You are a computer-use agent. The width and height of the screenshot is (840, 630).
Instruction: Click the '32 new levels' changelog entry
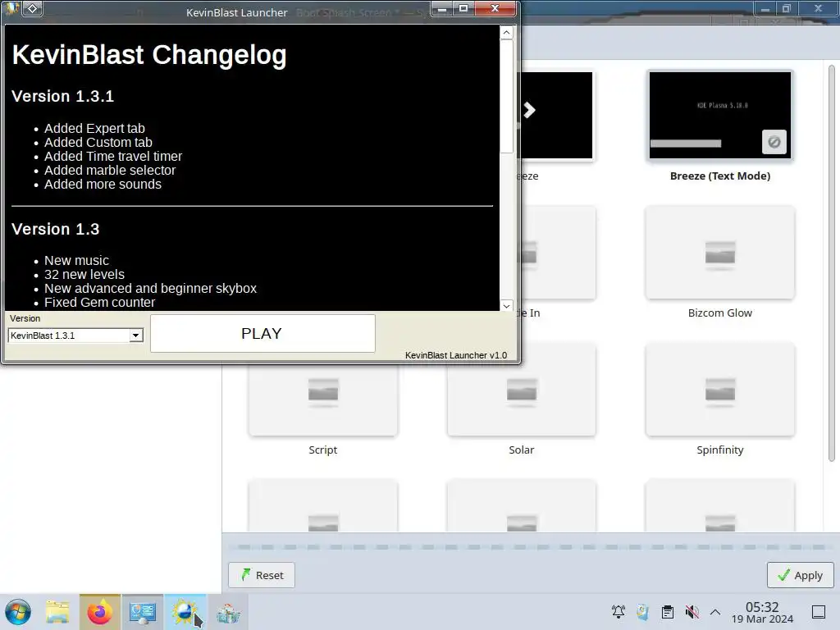click(84, 274)
